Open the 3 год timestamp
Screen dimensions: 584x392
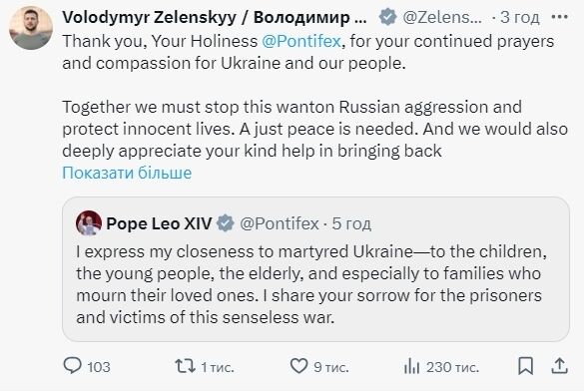coord(519,17)
